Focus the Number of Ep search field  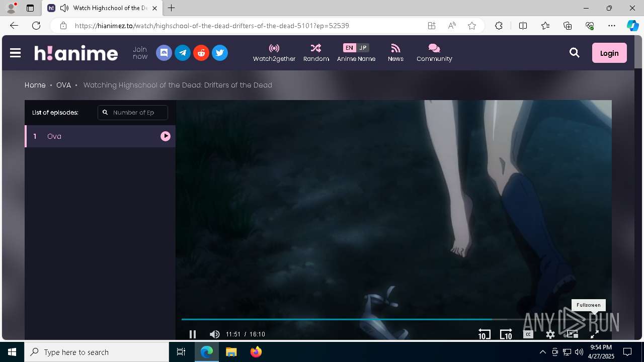tap(133, 113)
